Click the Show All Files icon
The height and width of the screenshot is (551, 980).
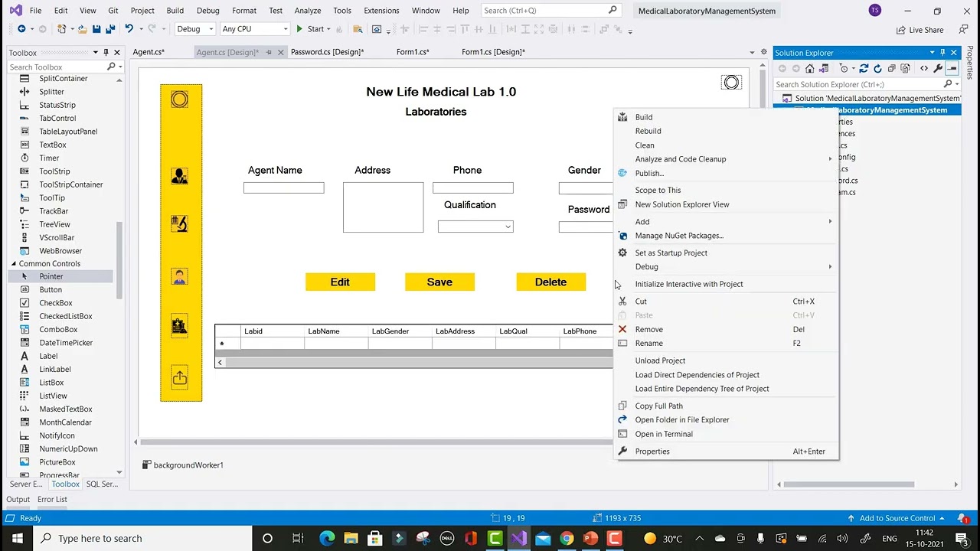point(906,69)
